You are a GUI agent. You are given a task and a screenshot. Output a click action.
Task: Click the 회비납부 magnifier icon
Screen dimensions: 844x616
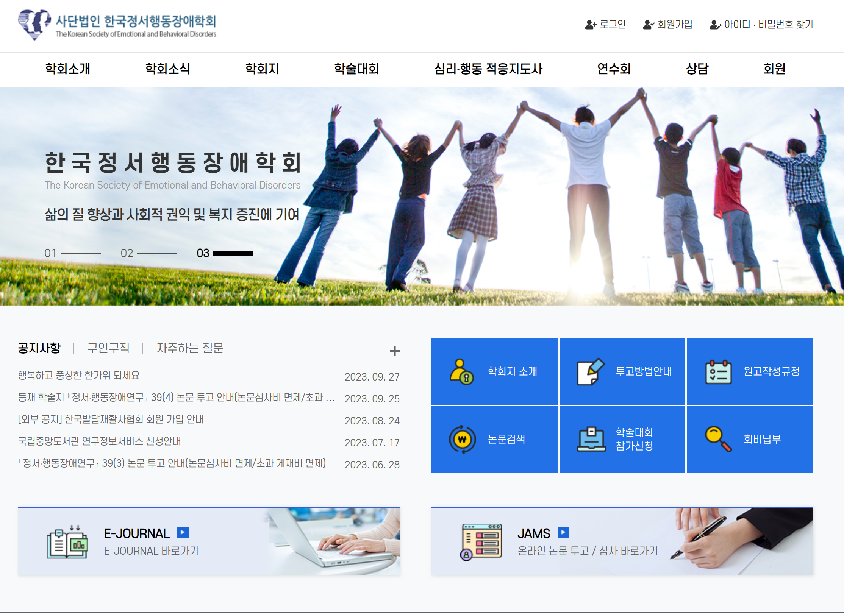(x=718, y=439)
